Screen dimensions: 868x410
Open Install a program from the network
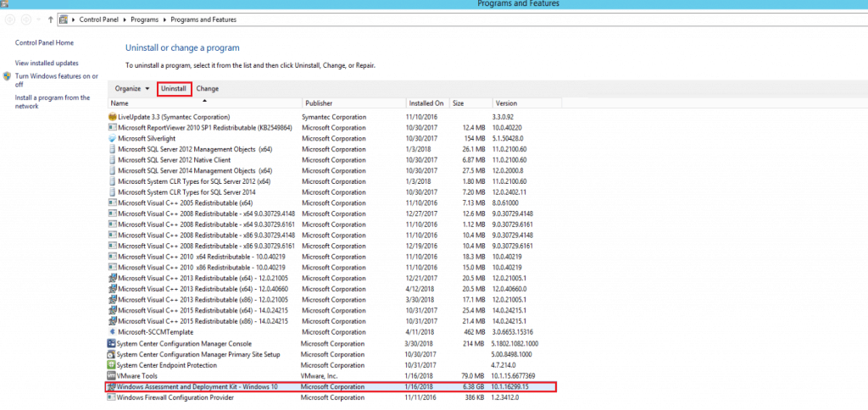[x=52, y=102]
